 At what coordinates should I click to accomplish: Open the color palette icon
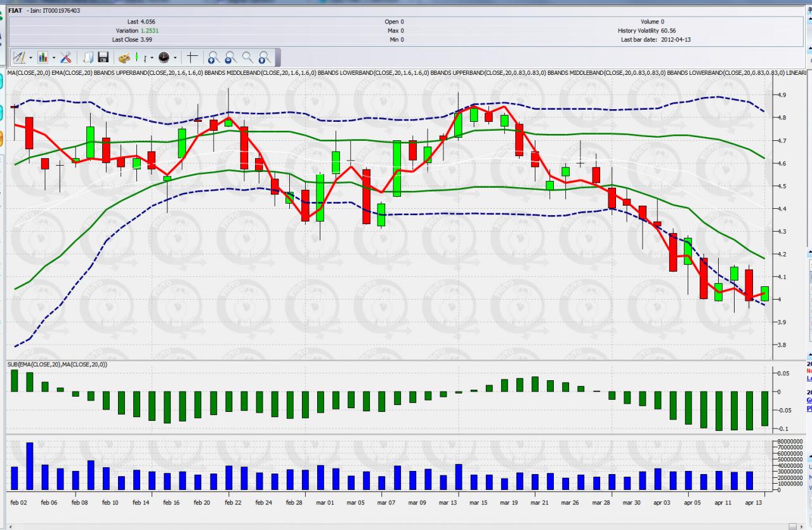[124, 58]
